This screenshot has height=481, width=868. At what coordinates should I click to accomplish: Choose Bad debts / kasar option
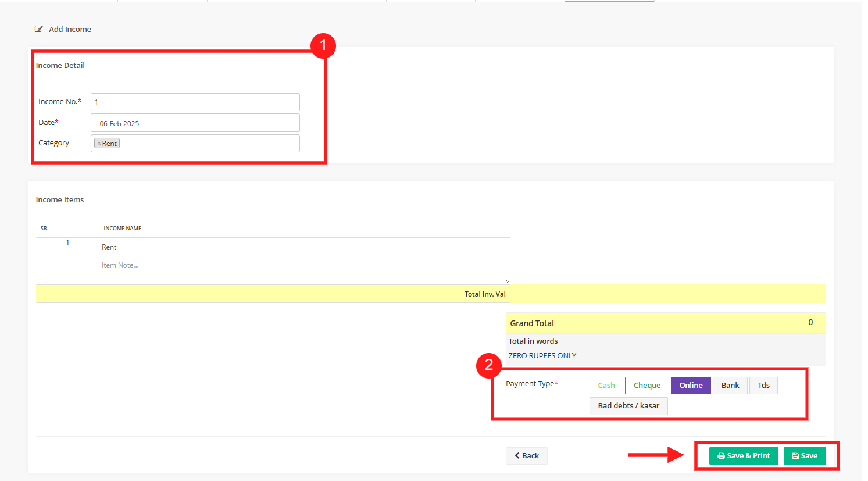pos(628,406)
